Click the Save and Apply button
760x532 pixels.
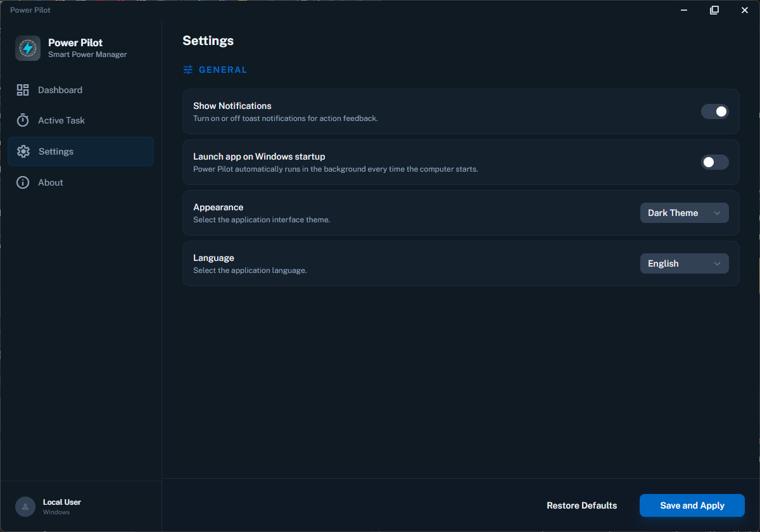tap(692, 505)
